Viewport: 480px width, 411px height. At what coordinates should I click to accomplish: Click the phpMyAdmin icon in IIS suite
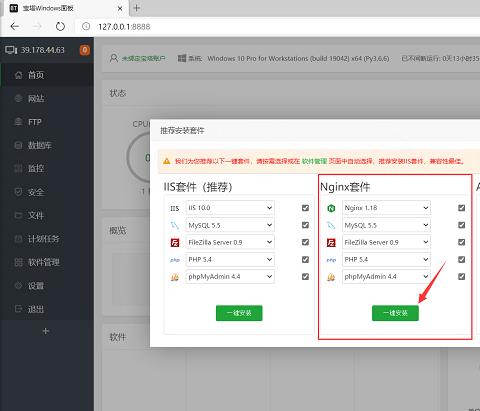(175, 277)
